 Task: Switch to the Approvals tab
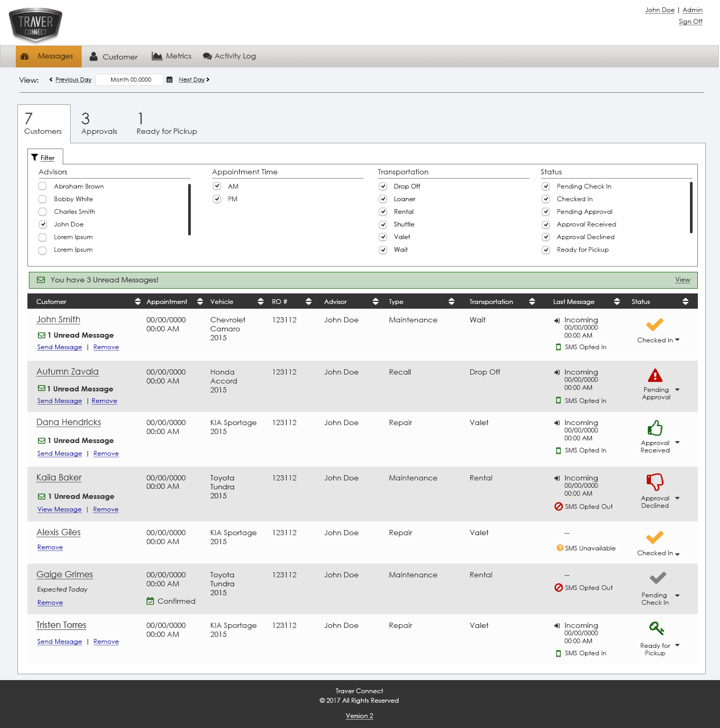click(x=99, y=124)
